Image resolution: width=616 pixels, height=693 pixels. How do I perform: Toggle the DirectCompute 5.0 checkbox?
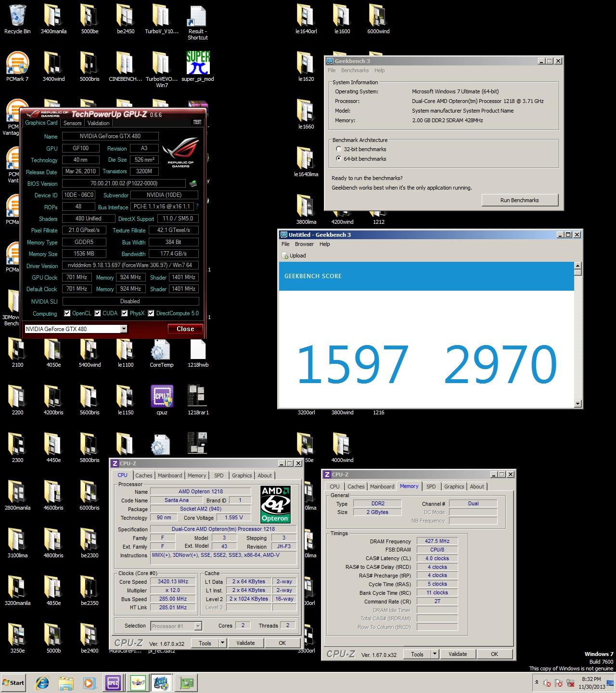pyautogui.click(x=151, y=313)
